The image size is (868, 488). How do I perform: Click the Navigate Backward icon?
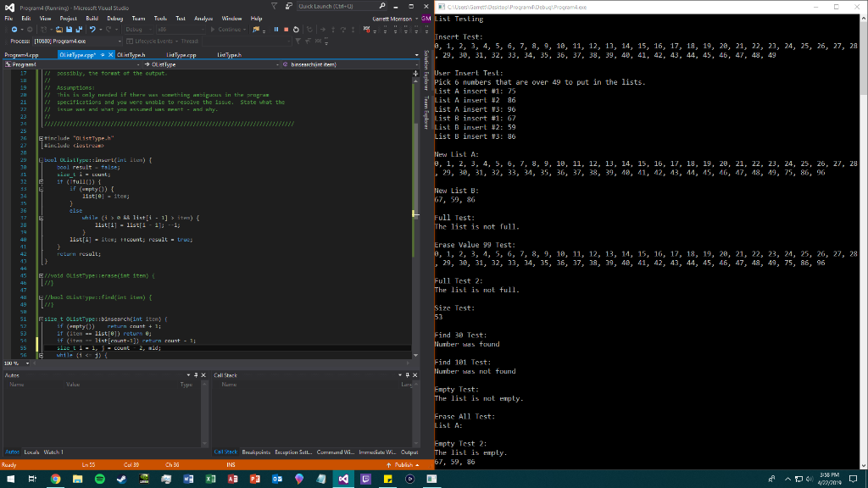14,30
